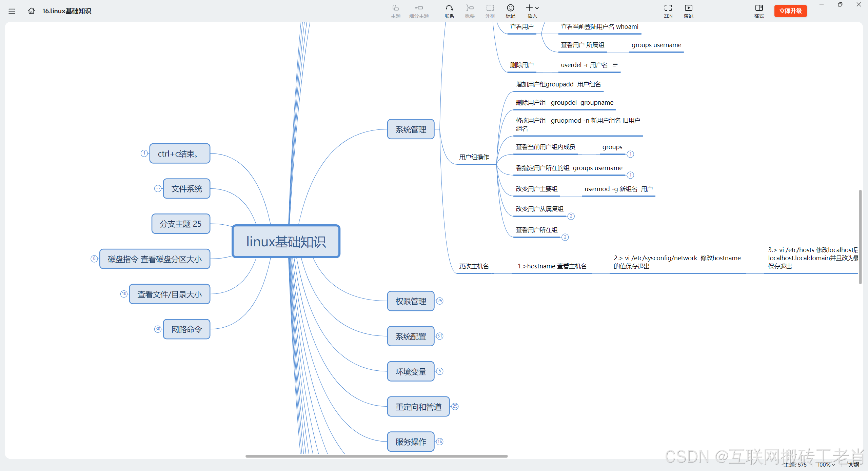Expand 系统配置 node with 51 subtopics

(440, 336)
